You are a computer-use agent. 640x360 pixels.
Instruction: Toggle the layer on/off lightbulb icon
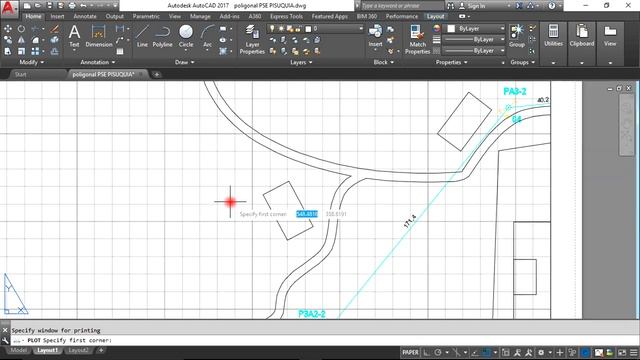[x=272, y=29]
